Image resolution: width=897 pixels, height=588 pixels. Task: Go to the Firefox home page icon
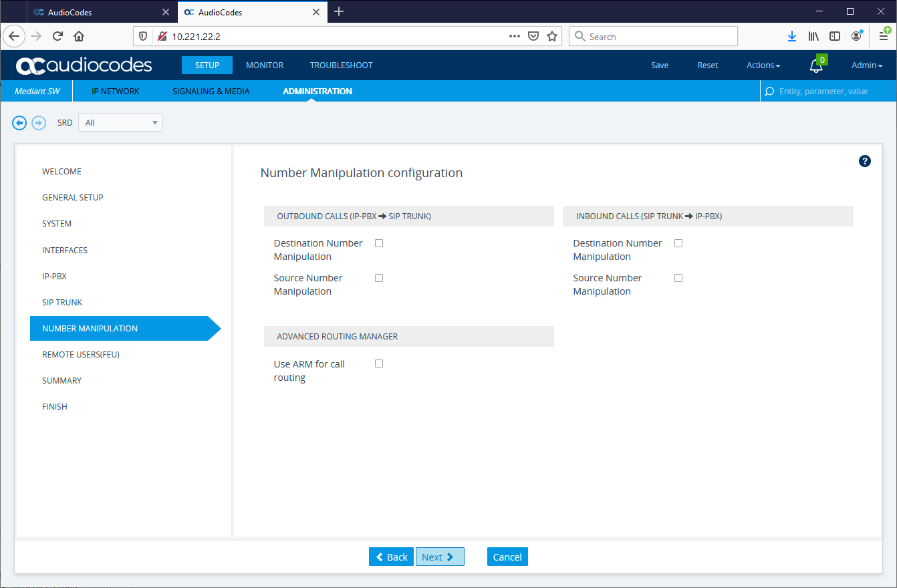pos(79,37)
